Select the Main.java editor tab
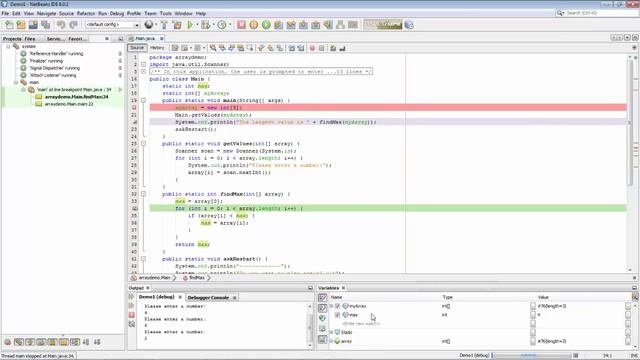 point(145,38)
